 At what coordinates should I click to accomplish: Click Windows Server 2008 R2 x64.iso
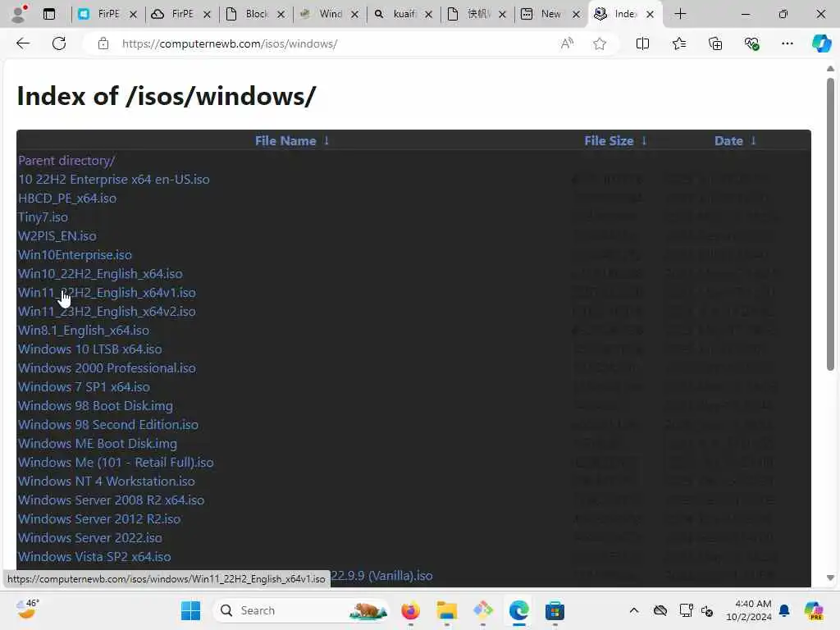coord(111,500)
